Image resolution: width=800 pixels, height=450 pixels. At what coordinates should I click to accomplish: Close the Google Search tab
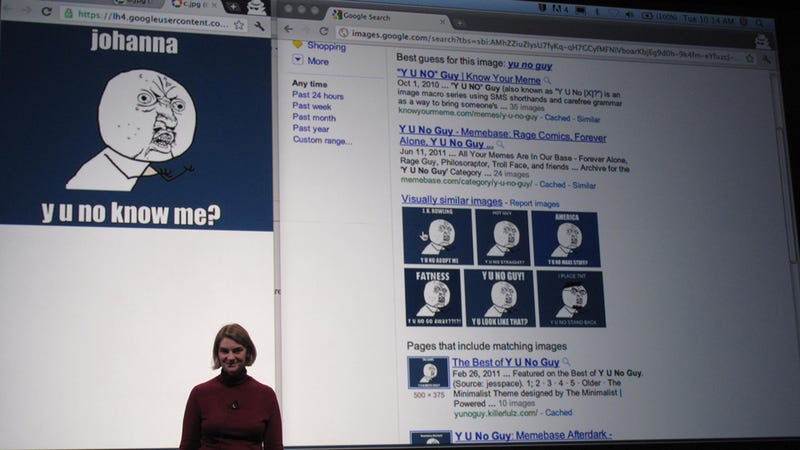point(442,21)
